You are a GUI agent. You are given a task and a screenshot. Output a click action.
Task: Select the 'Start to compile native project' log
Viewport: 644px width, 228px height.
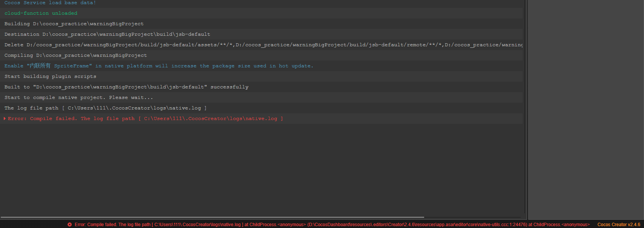[78, 97]
